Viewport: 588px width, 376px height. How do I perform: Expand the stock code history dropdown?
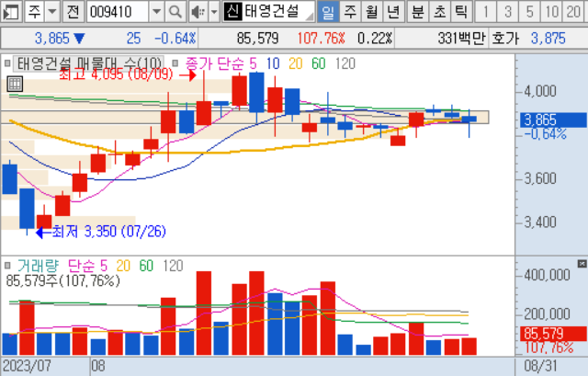point(156,12)
